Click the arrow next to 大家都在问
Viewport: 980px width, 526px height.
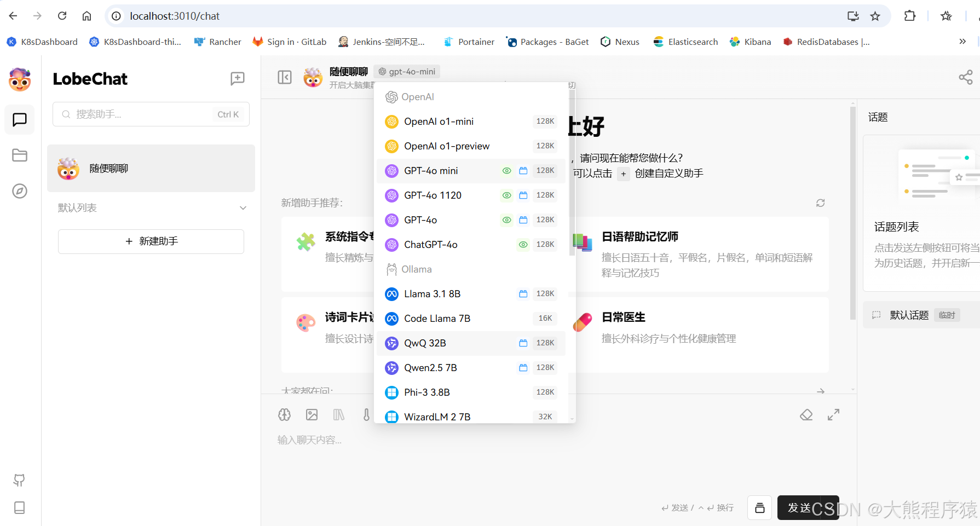pos(820,391)
